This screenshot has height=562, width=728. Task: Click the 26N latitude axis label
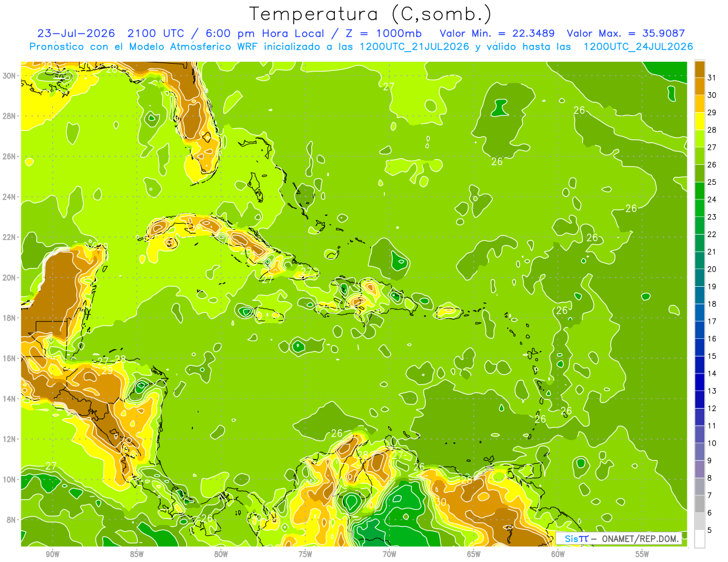(9, 156)
